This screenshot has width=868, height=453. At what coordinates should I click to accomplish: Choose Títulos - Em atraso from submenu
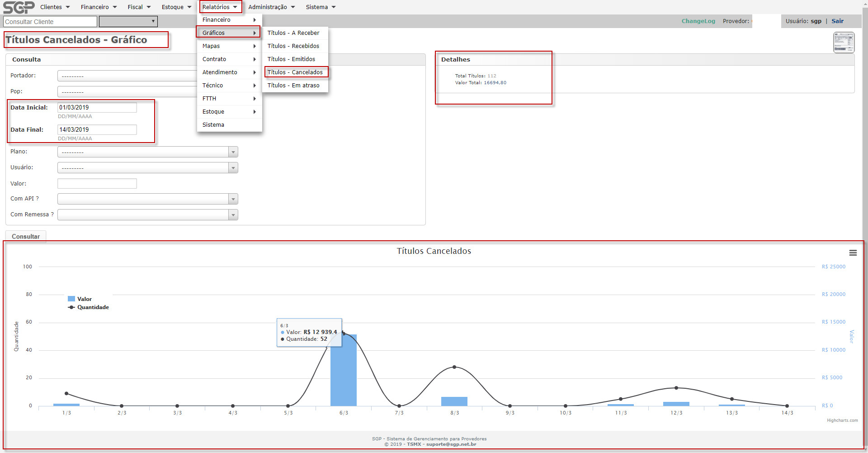point(293,86)
